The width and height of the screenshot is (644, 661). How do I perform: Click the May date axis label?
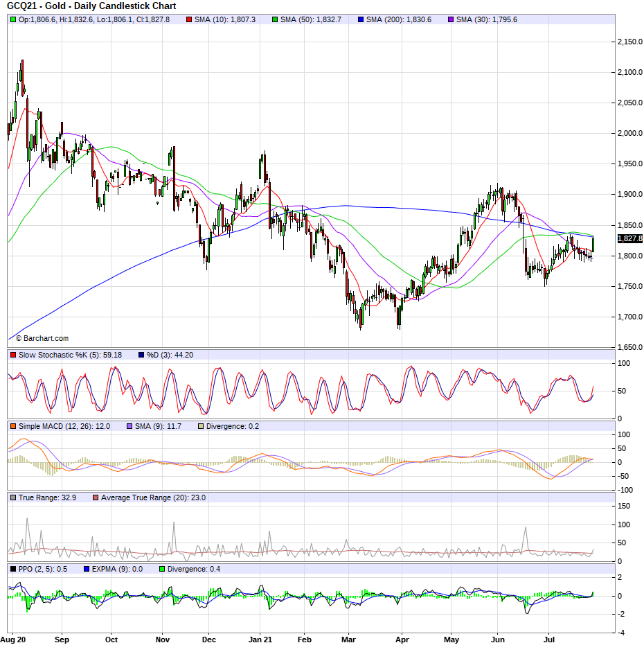[451, 640]
